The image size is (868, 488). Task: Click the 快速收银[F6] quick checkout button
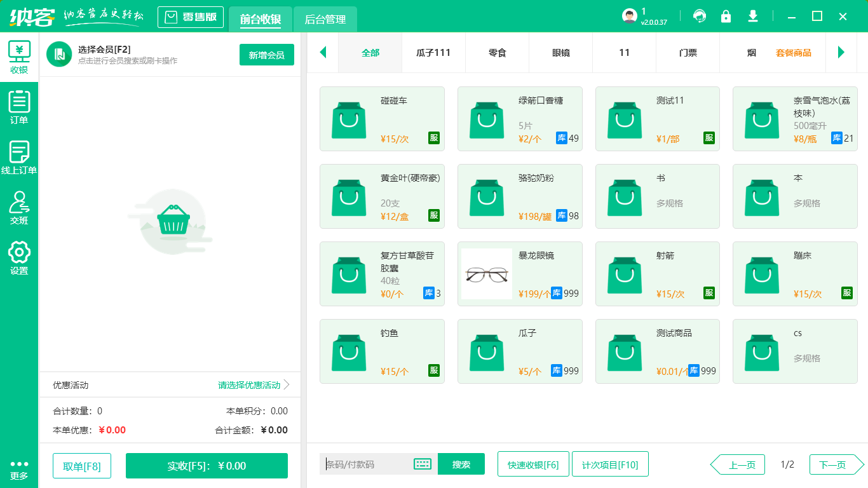(x=533, y=464)
